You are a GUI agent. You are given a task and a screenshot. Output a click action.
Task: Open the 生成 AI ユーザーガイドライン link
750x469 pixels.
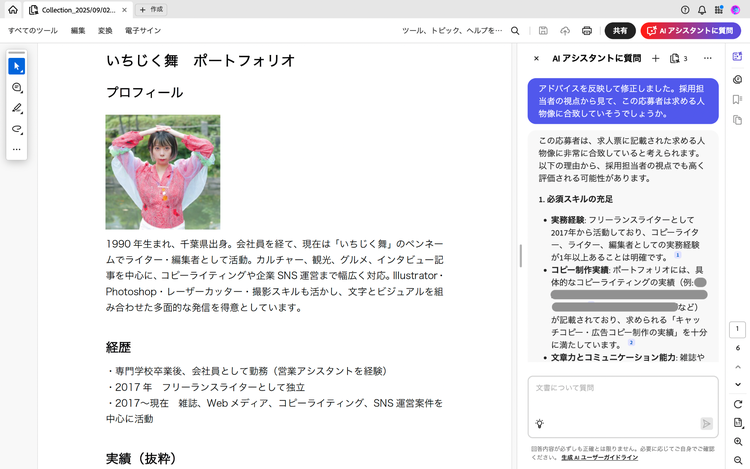tap(598, 457)
